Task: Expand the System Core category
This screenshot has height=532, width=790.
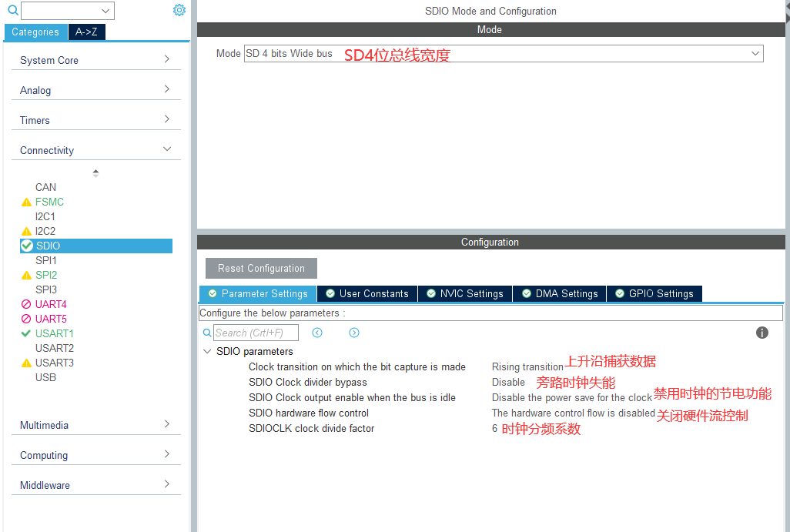Action: click(x=95, y=60)
